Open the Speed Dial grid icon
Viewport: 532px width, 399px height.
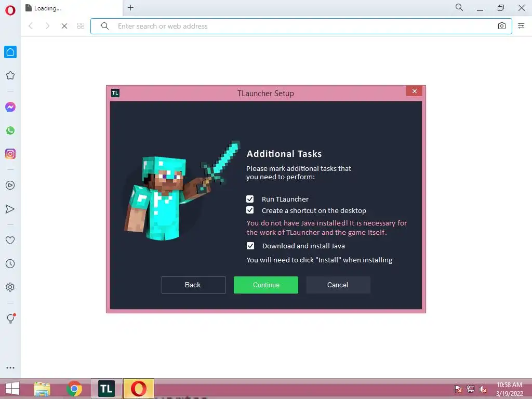tap(81, 26)
